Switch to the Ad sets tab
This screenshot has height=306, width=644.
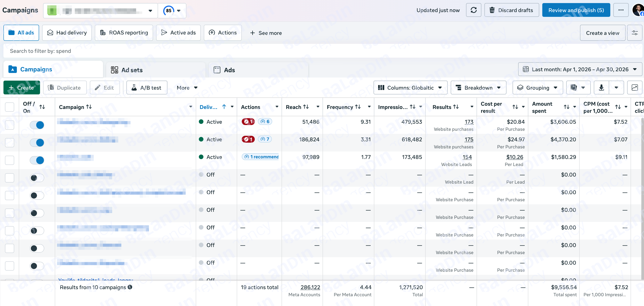click(x=156, y=70)
